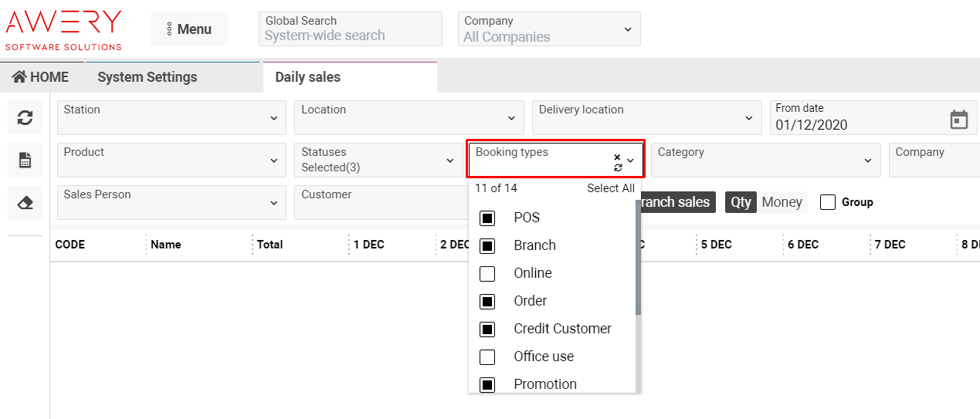Uncheck the POS booking type

(x=487, y=218)
